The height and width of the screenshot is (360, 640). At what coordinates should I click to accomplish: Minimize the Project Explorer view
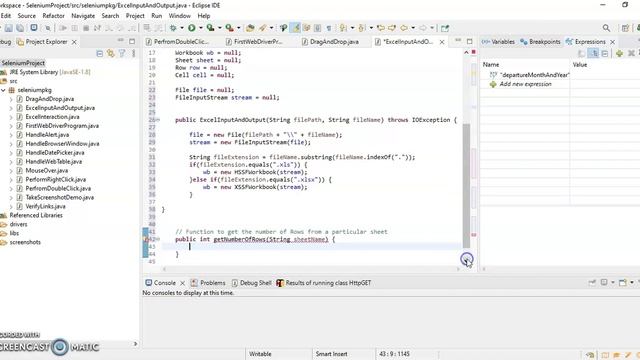120,41
